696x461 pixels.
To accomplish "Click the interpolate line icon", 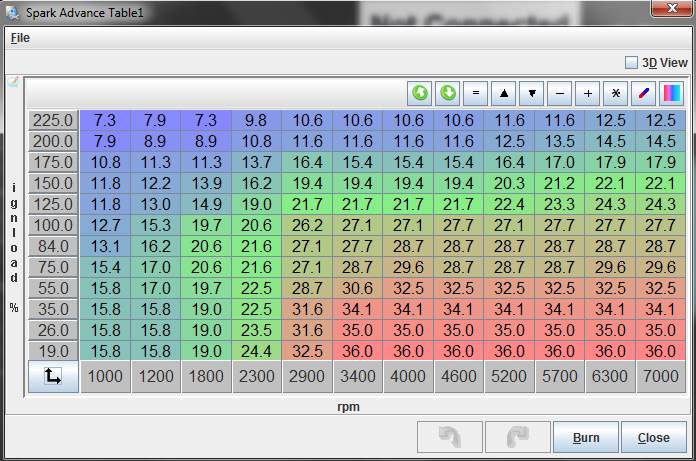I will (x=644, y=93).
